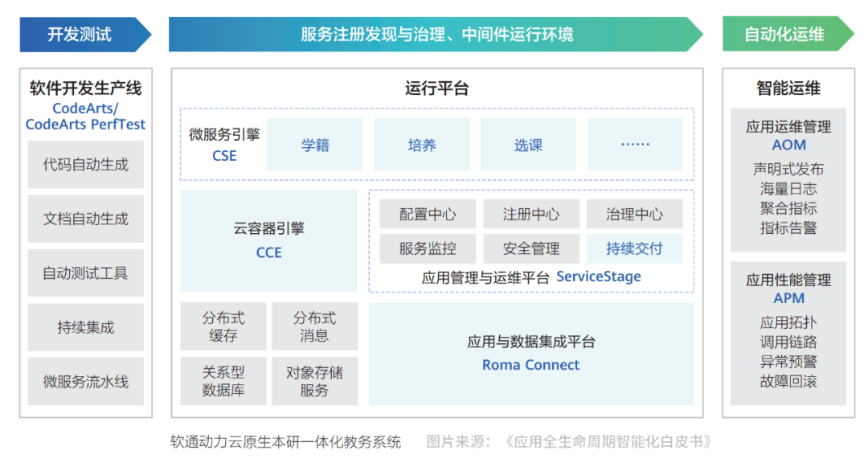Click the Roma Connect text

pos(531,365)
